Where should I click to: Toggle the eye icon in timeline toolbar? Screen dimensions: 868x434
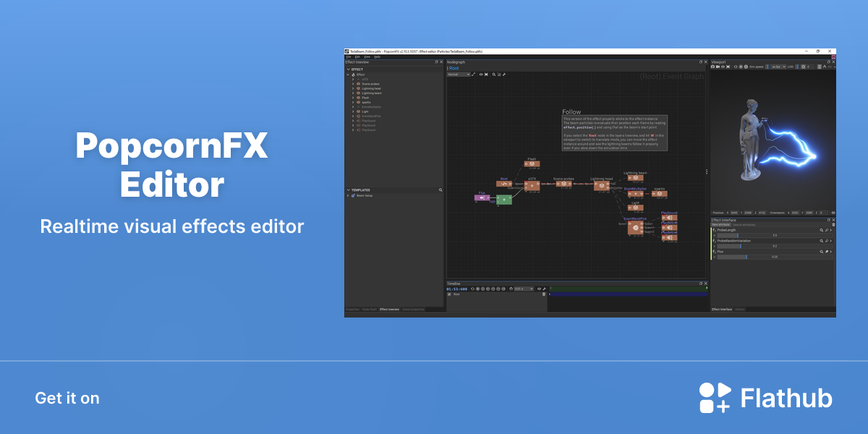coord(539,289)
